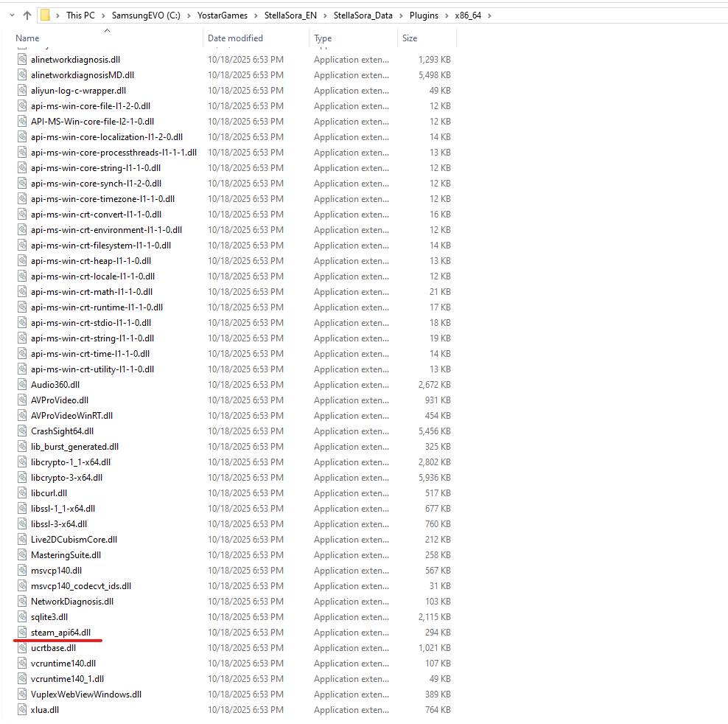The image size is (728, 724).
Task: Click the AVProVideo.dll file icon
Action: pos(22,400)
